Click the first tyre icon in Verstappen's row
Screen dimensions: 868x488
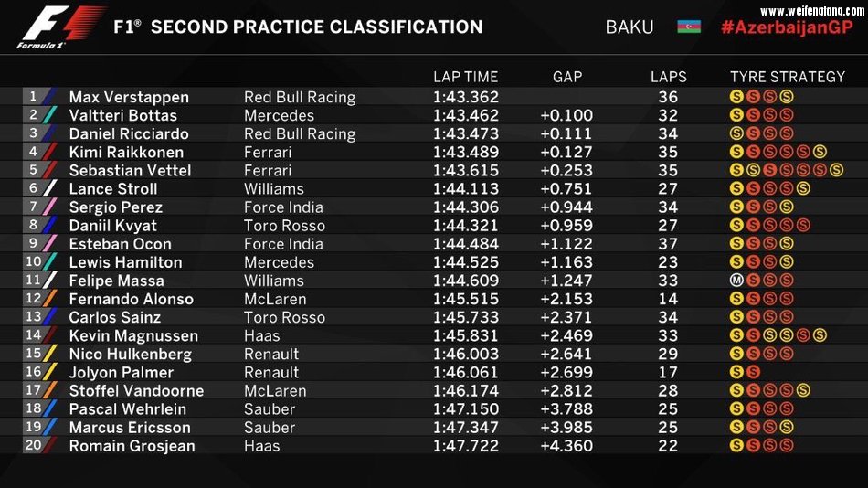736,97
